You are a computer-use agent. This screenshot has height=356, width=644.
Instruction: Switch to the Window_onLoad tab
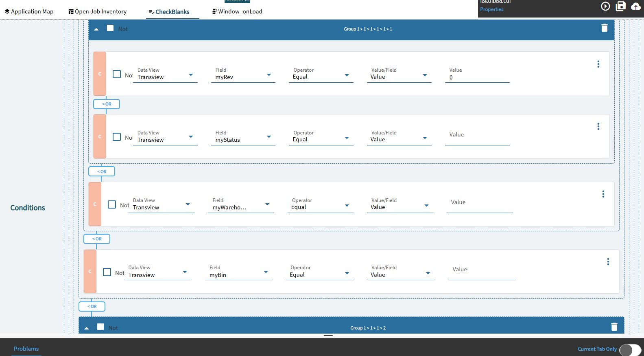pos(238,11)
